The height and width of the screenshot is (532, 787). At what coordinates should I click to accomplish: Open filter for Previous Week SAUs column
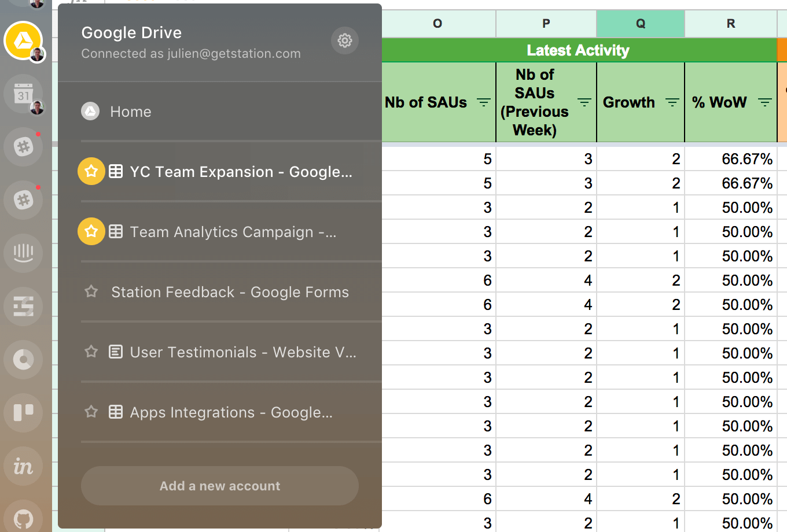tap(584, 102)
